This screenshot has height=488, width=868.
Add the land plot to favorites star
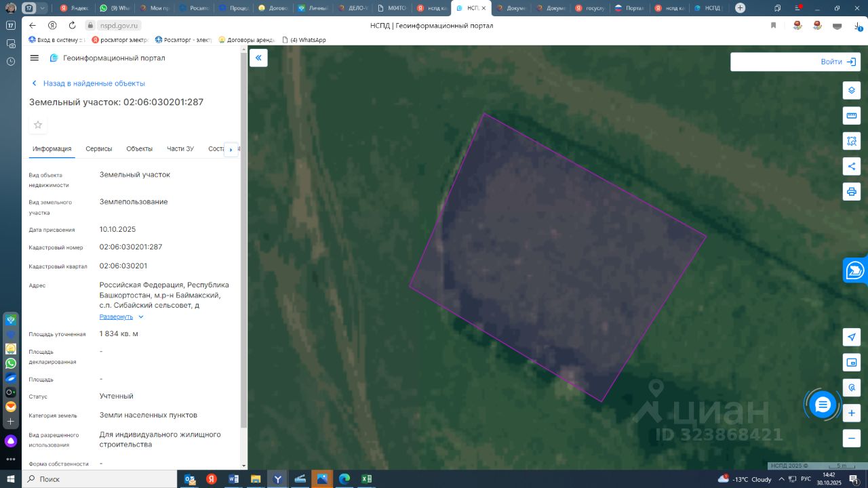[38, 125]
